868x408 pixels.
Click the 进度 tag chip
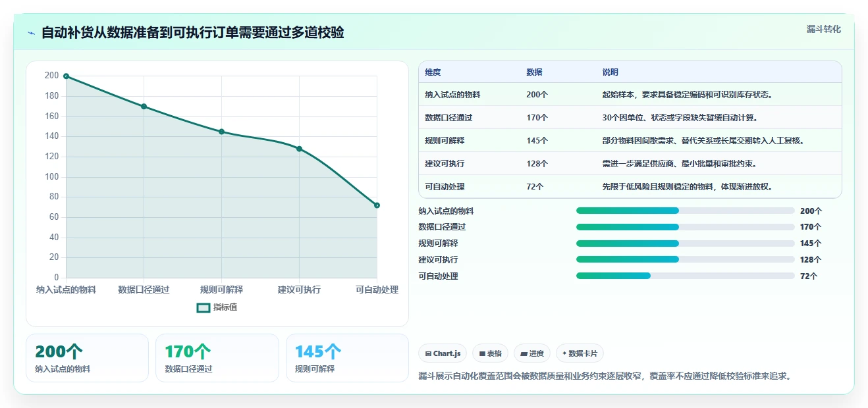tap(532, 353)
